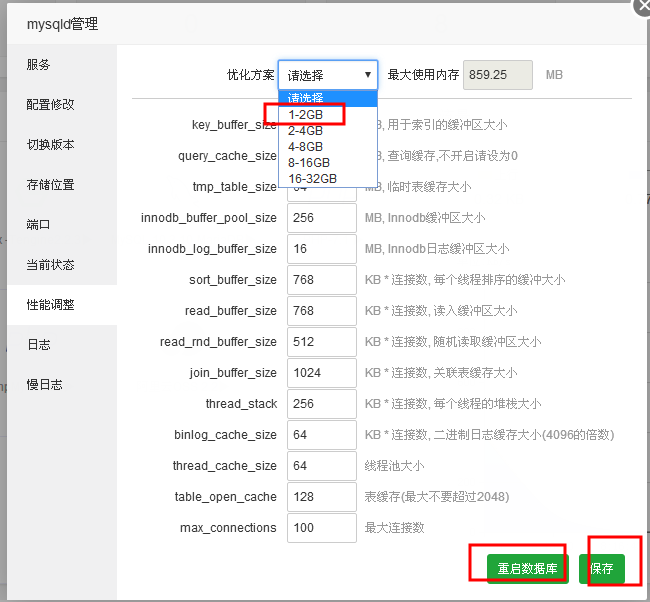Click the binlog_cache_size input field
This screenshot has width=650, height=602.
[x=322, y=435]
